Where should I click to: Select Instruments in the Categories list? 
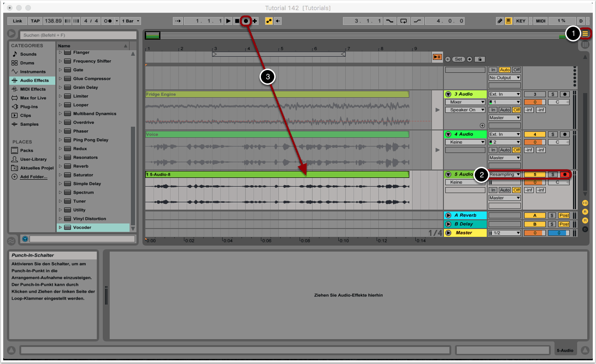[32, 72]
